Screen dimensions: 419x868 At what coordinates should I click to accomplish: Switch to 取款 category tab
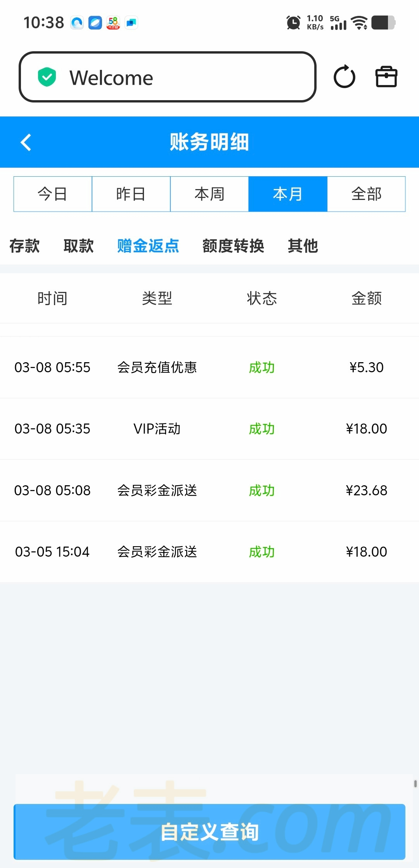coord(79,246)
